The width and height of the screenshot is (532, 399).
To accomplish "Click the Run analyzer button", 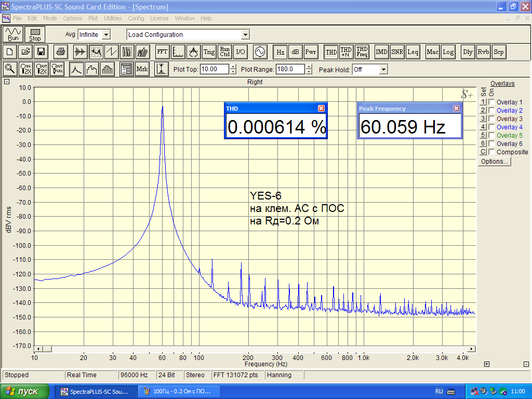I will click(14, 34).
